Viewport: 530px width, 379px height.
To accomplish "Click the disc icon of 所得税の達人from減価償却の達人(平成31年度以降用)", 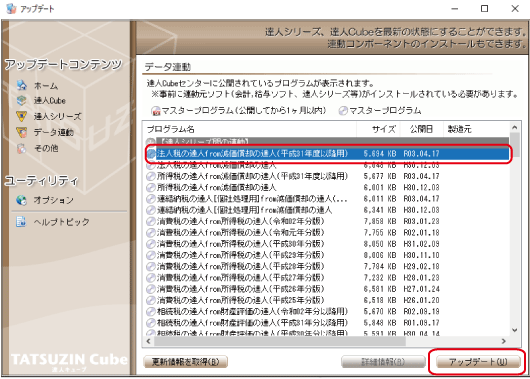I will click(x=151, y=176).
